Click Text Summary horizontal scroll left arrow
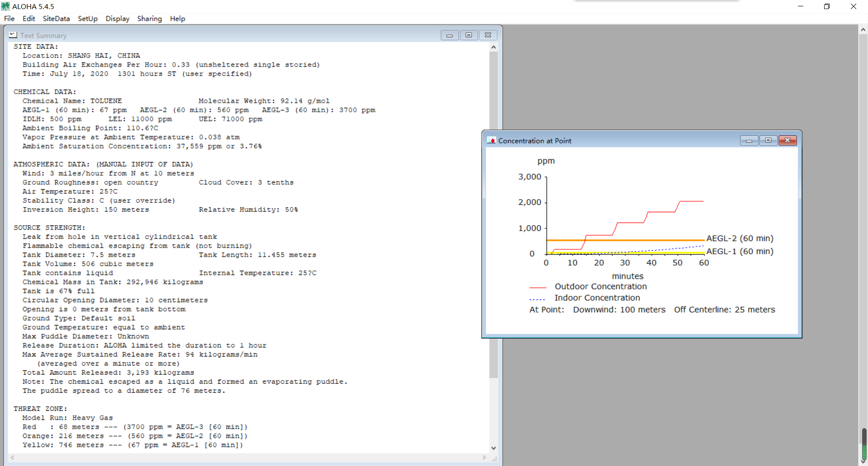 (x=13, y=458)
